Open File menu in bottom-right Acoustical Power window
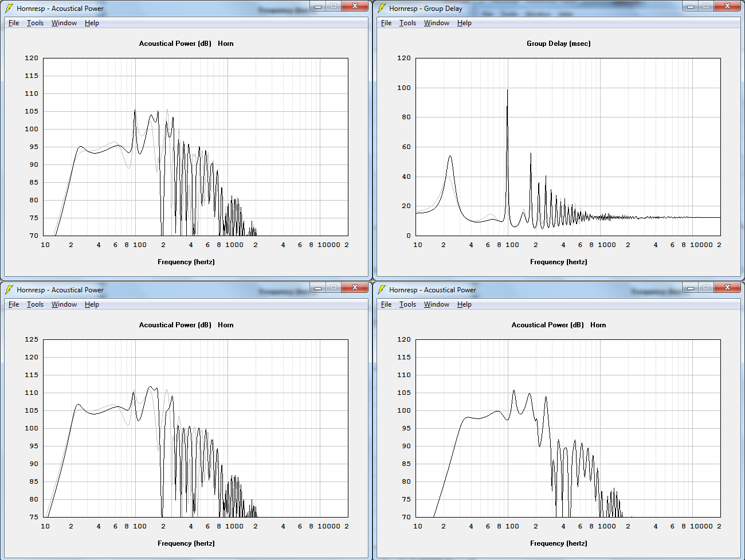Screen dimensions: 745x560 pyautogui.click(x=386, y=304)
